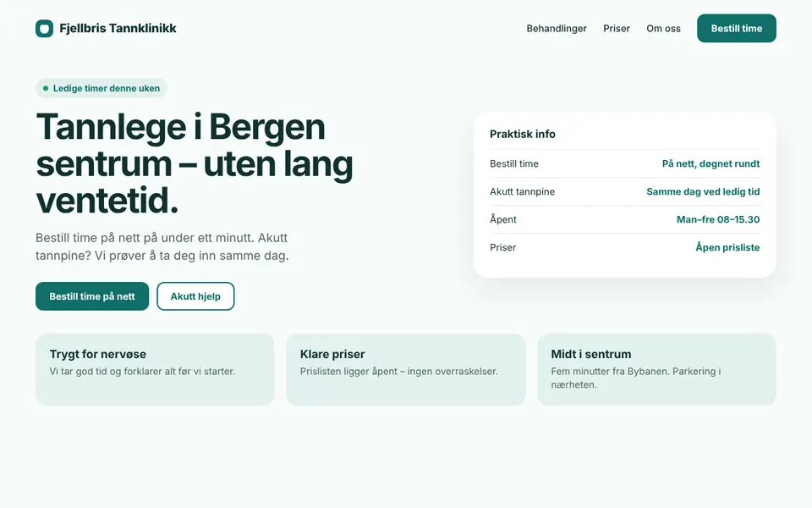This screenshot has width=812, height=508.
Task: Click Samme dag ved ledig tid
Action: coord(703,192)
